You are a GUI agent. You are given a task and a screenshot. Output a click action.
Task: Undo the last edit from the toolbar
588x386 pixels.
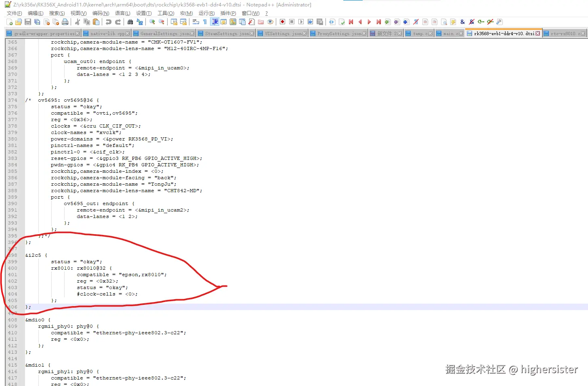point(109,22)
